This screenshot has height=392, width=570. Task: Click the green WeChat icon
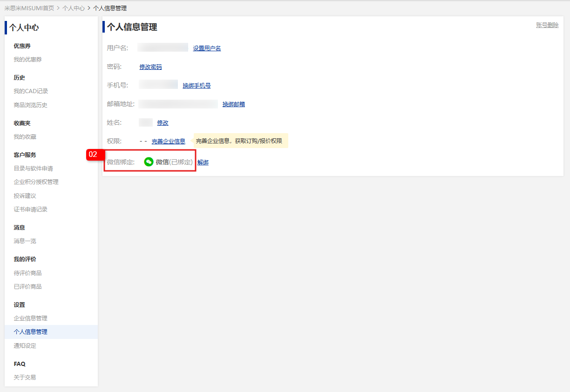[149, 162]
